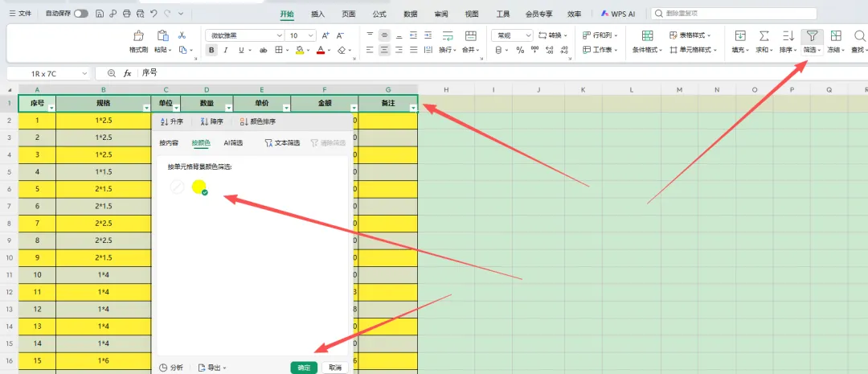This screenshot has width=868, height=374.
Task: Click the zoom magnifier beside fx
Action: 111,73
